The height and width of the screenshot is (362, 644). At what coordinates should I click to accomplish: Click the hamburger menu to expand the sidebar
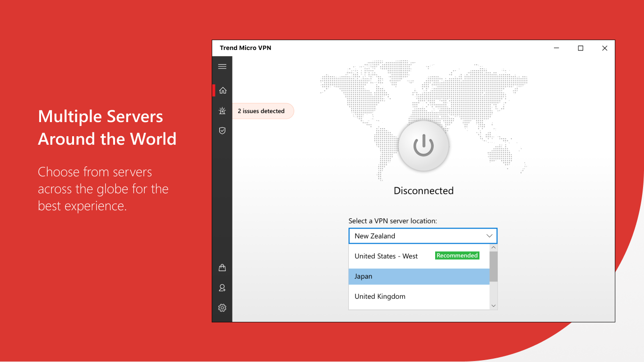point(222,66)
